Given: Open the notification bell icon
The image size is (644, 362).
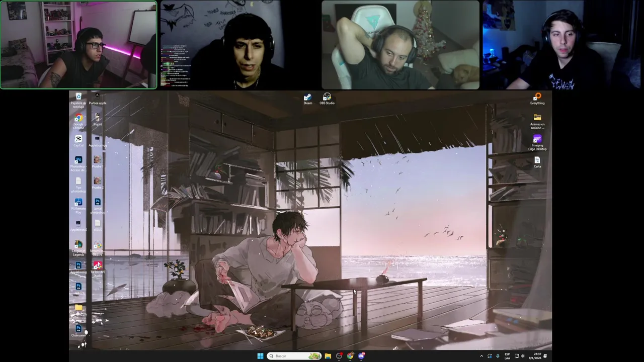Looking at the screenshot, I should pos(545,356).
